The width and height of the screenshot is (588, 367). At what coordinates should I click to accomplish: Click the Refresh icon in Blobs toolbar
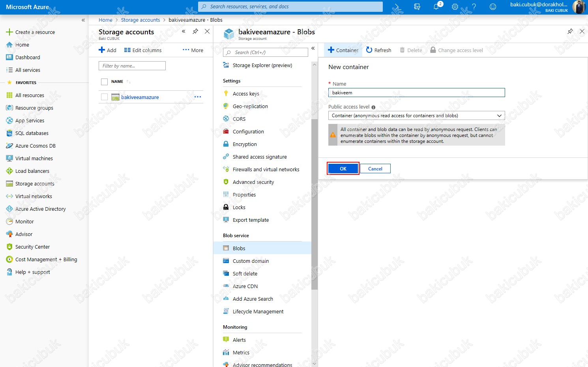coord(369,50)
